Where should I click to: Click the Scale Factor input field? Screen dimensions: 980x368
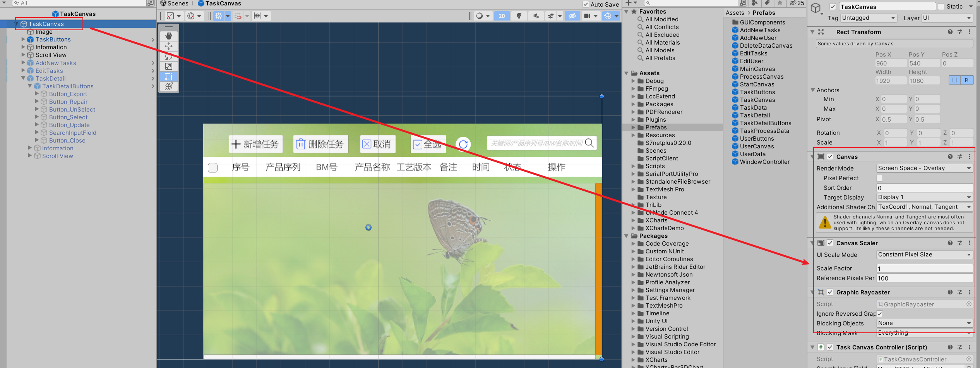925,268
